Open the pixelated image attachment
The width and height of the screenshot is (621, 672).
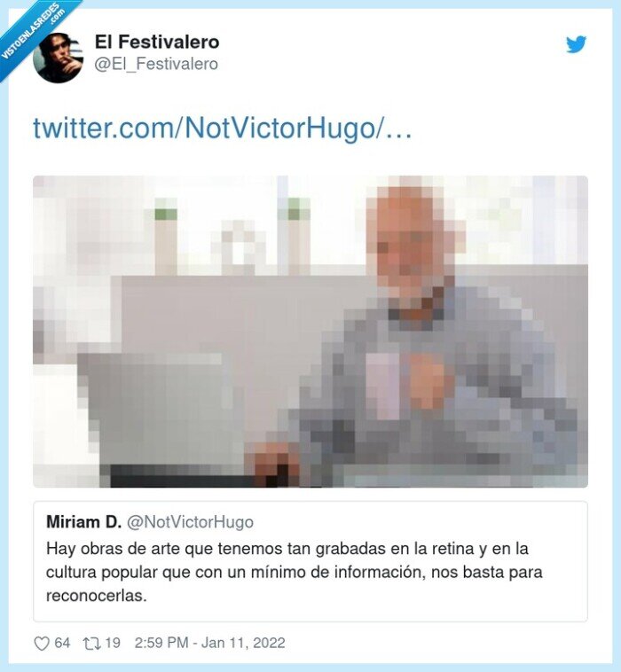point(310,332)
